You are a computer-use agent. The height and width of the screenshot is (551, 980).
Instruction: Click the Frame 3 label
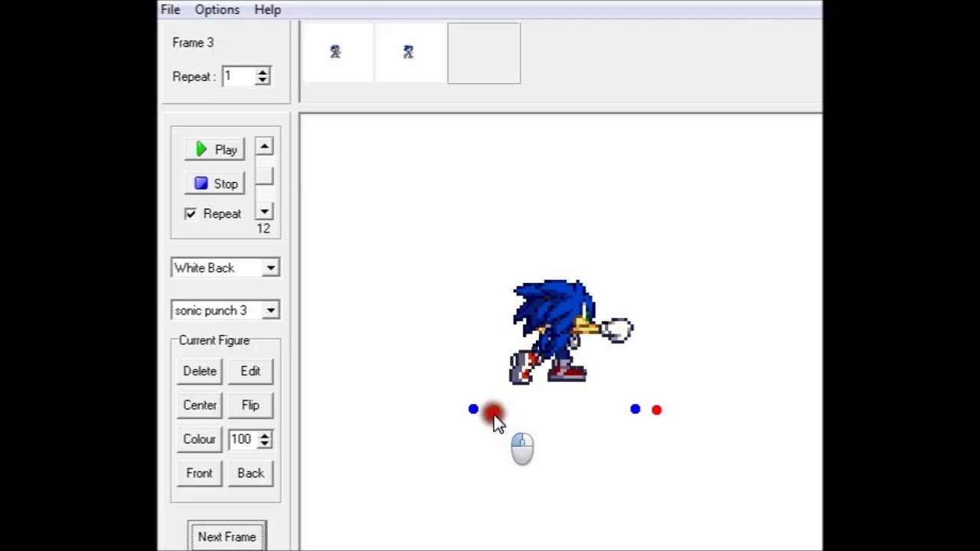click(193, 43)
